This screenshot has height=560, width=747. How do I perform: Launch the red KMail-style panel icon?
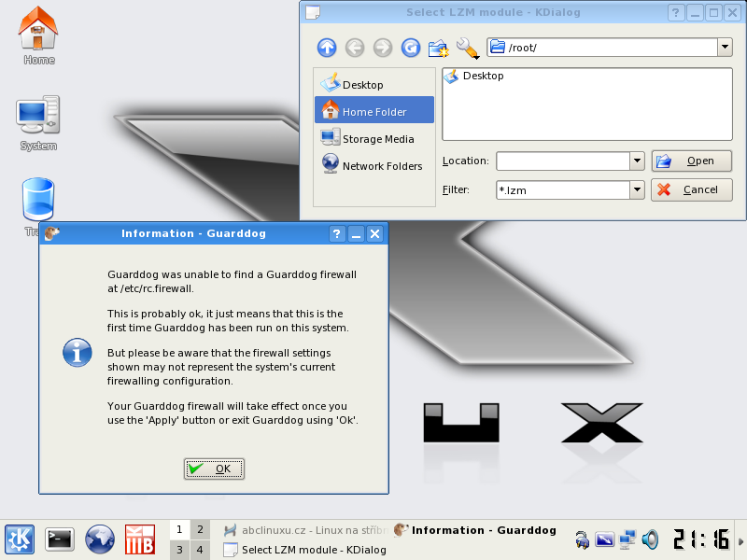(x=139, y=540)
